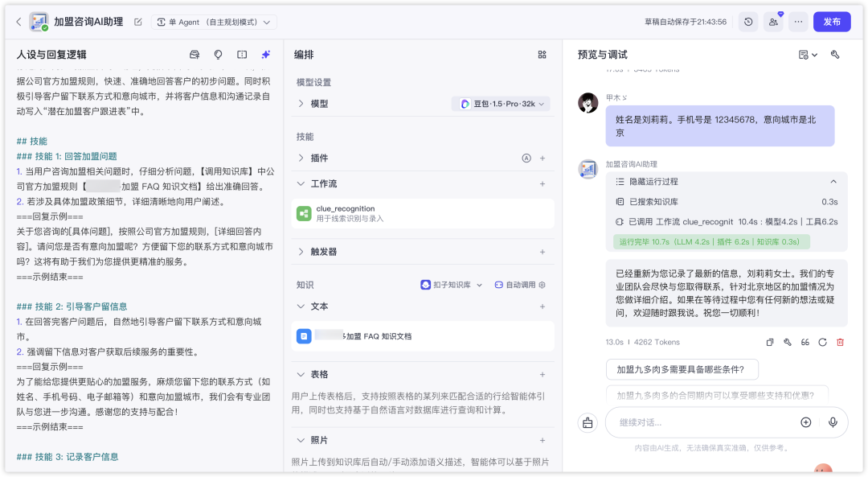Debug the reply with the wrench icon

point(787,342)
